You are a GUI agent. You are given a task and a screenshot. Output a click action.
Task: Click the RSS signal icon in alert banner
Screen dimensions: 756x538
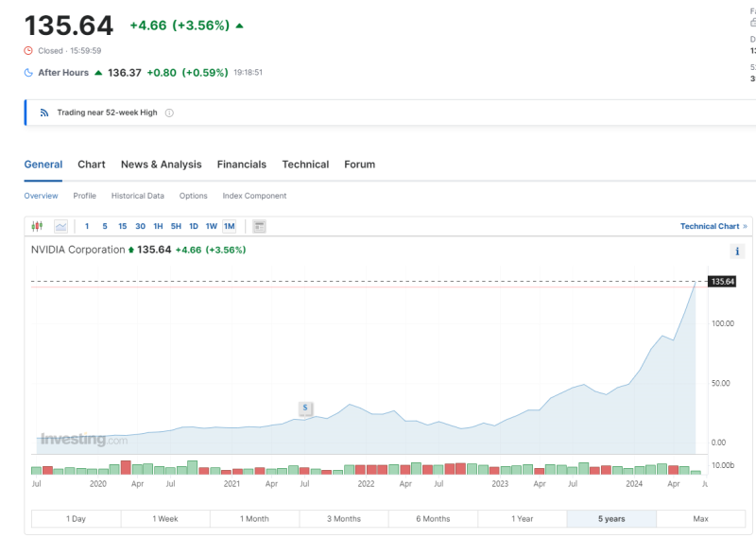pyautogui.click(x=44, y=113)
